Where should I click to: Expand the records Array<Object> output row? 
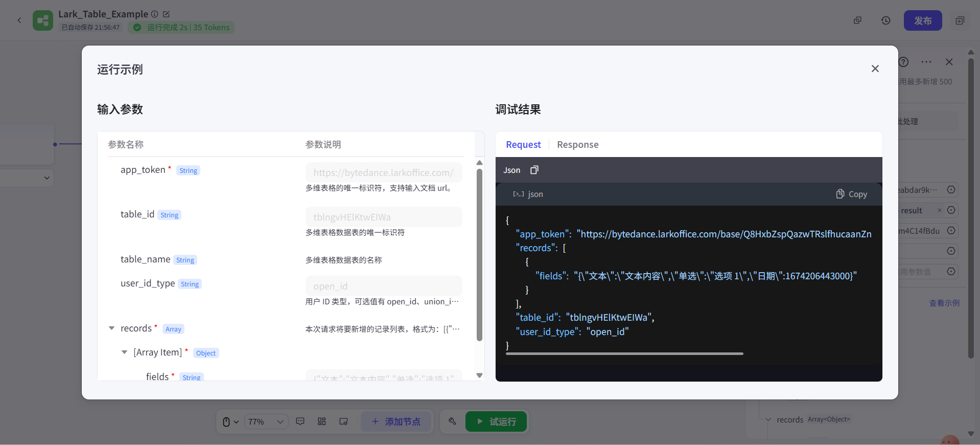coord(768,419)
